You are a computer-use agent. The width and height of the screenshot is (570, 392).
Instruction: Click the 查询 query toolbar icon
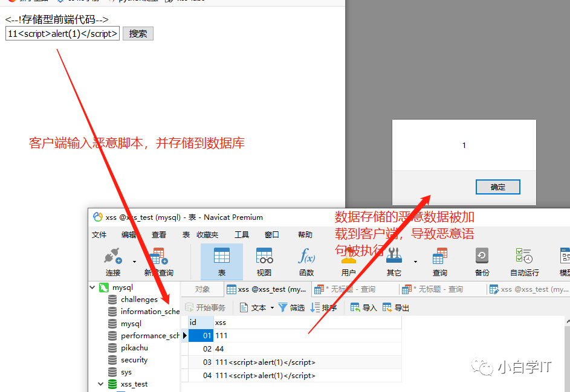(440, 255)
